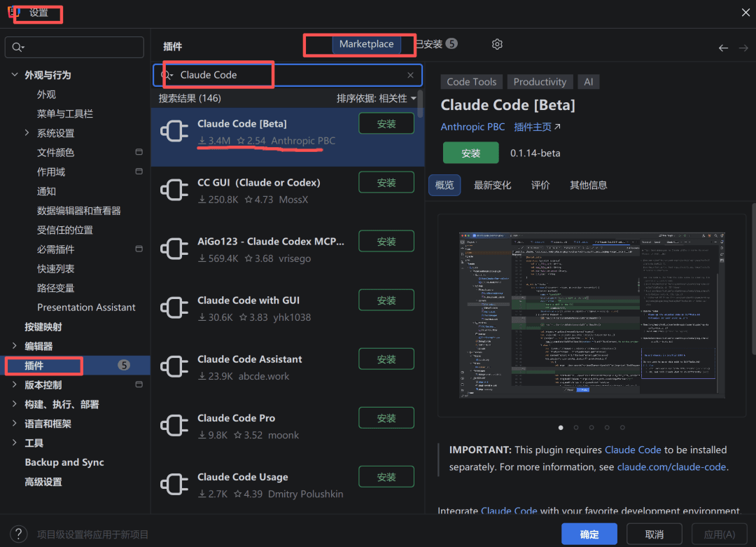Select the 概览 tab

pos(444,185)
